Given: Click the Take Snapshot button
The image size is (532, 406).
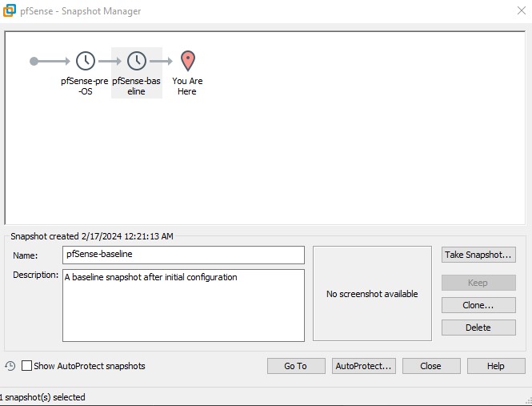Looking at the screenshot, I should point(478,255).
